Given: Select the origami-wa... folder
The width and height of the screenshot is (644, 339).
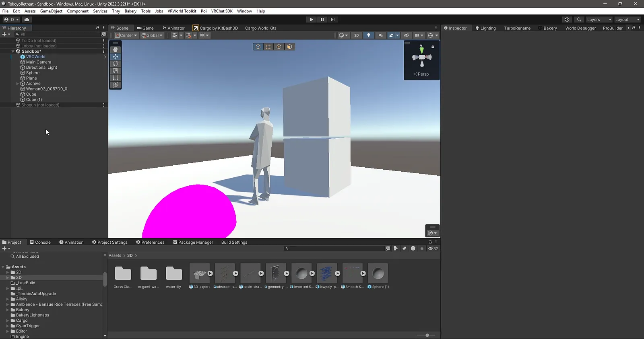Looking at the screenshot, I should pyautogui.click(x=149, y=277).
